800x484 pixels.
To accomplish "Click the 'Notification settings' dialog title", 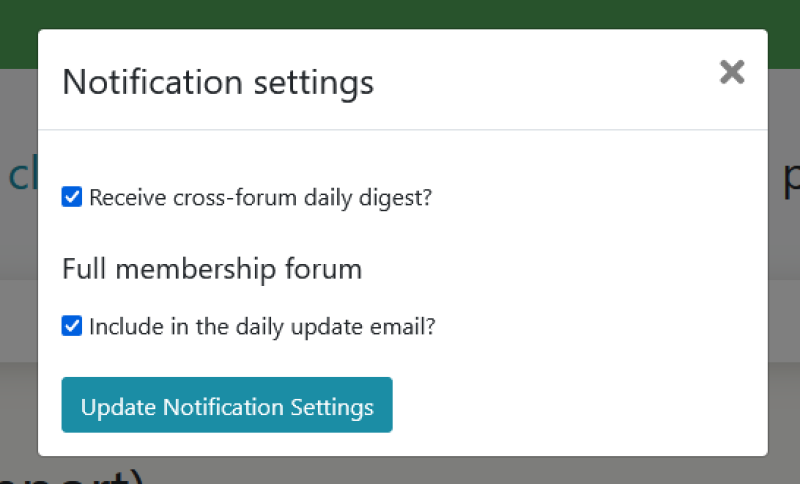I will pos(218,82).
